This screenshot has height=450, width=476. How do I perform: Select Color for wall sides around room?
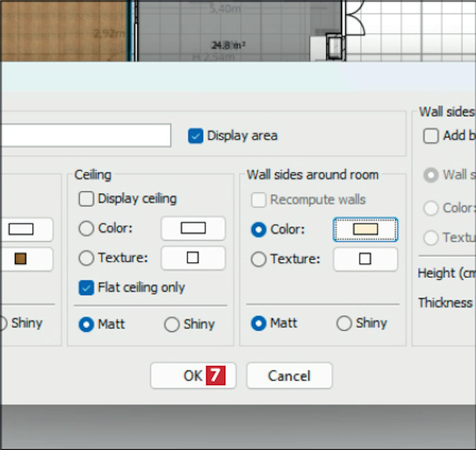[259, 230]
